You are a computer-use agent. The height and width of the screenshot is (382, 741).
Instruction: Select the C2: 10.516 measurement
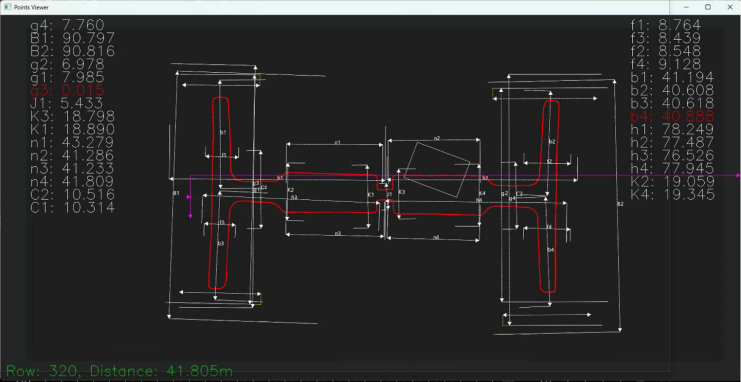[x=73, y=195]
